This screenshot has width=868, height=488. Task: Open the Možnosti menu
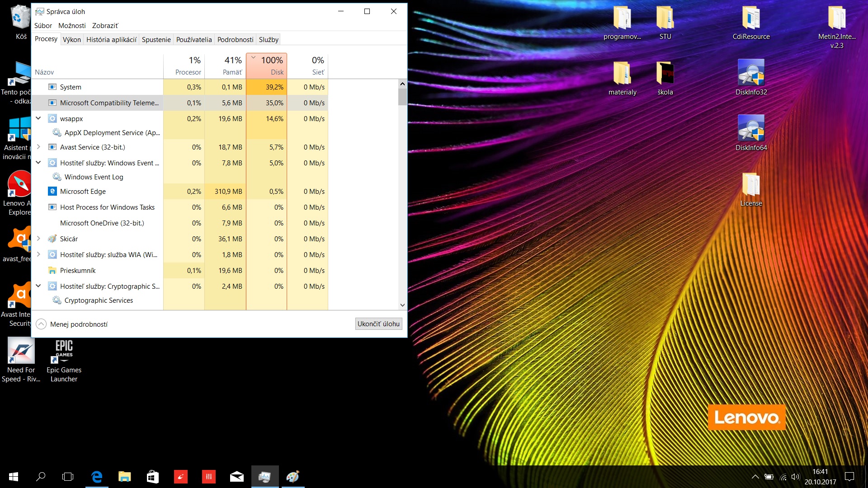pyautogui.click(x=72, y=26)
